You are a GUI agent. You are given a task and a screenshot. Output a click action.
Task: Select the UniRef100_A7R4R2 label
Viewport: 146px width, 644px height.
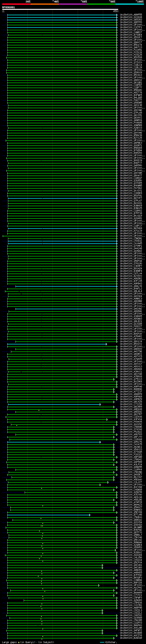tap(131, 337)
